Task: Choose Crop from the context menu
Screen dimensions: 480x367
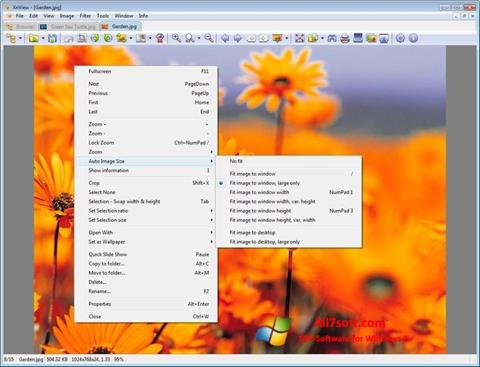Action: pos(146,183)
